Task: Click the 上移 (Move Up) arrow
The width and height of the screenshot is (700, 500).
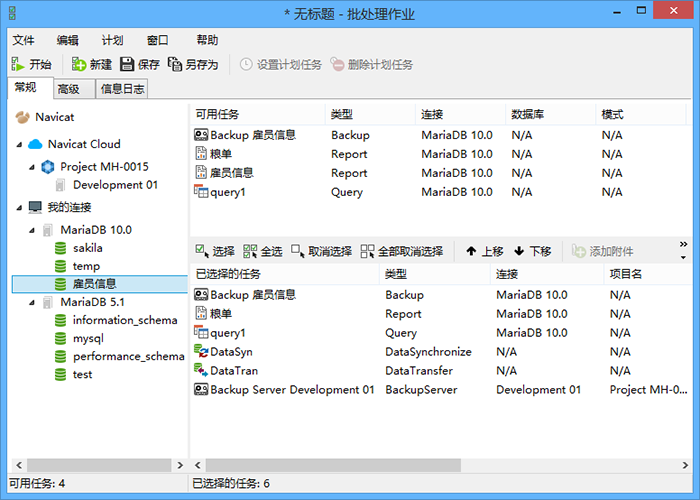Action: [x=471, y=251]
